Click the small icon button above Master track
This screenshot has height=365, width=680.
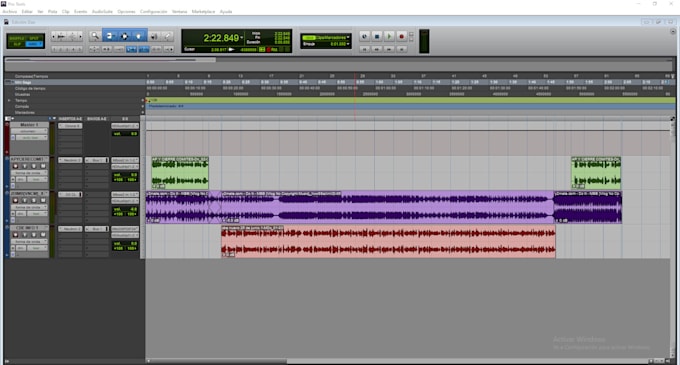8,118
